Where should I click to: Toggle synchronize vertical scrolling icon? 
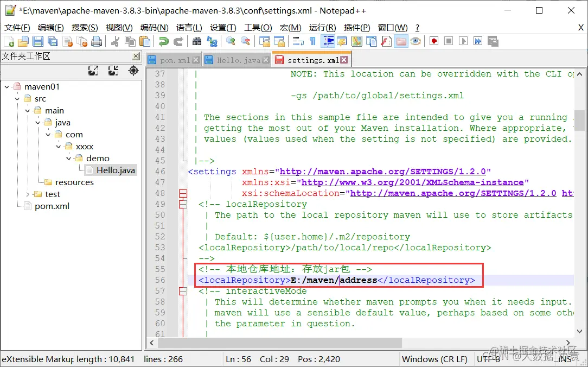(x=264, y=41)
